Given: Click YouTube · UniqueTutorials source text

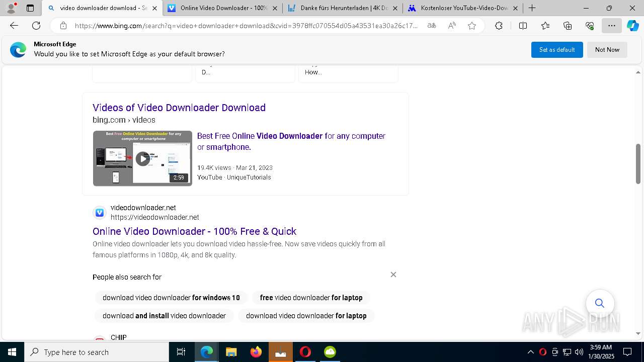Looking at the screenshot, I should pos(234,177).
